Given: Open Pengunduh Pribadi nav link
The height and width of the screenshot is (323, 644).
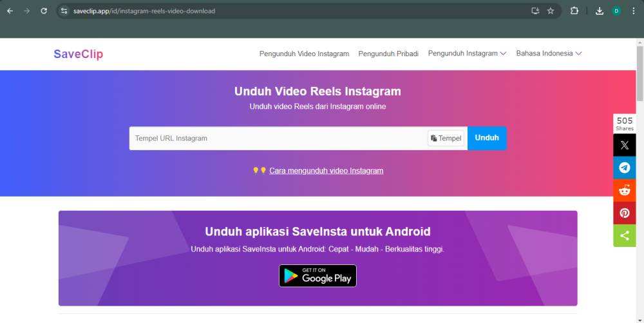Looking at the screenshot, I should [x=388, y=54].
